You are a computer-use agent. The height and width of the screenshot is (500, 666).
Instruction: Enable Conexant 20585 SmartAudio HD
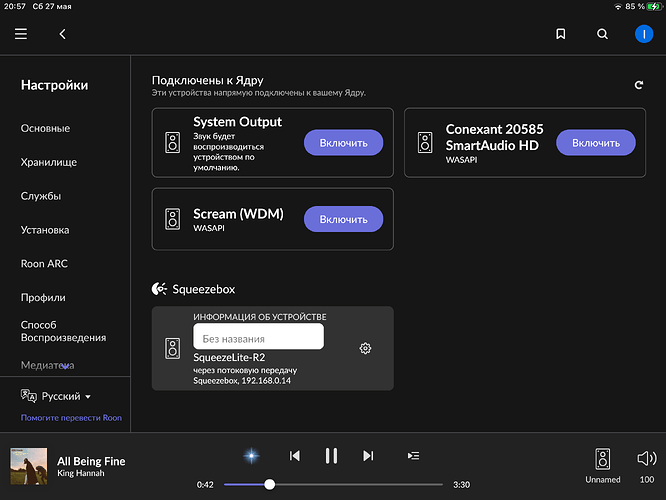pyautogui.click(x=595, y=143)
